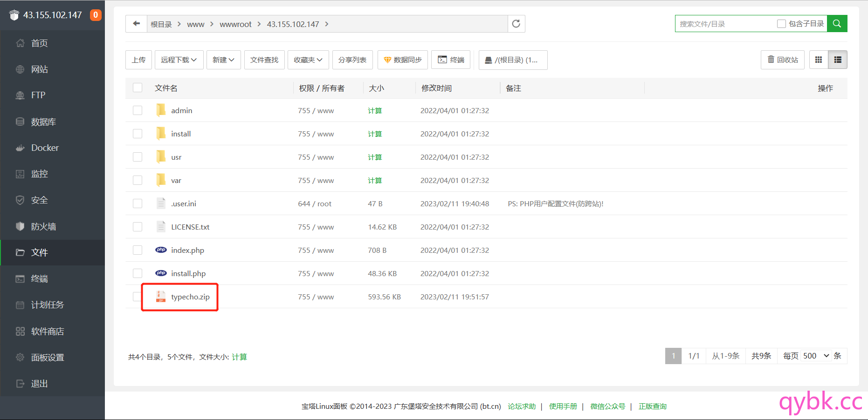Click wwwroot segment in breadcrumb path
The width and height of the screenshot is (868, 420).
(x=235, y=24)
